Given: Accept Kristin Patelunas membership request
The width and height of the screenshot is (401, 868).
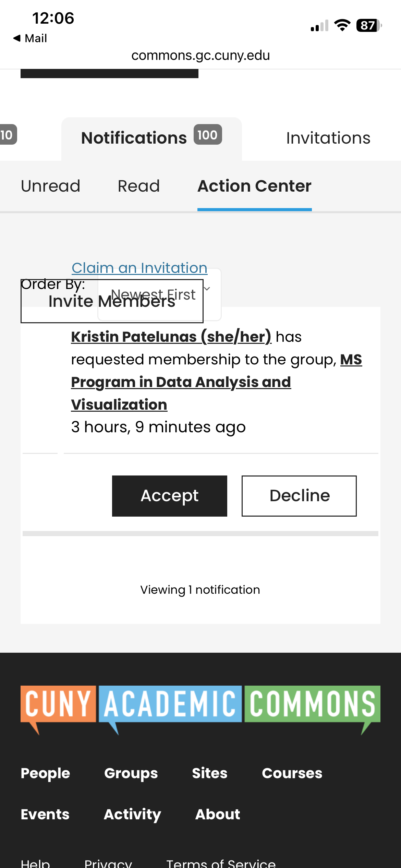Looking at the screenshot, I should click(170, 496).
